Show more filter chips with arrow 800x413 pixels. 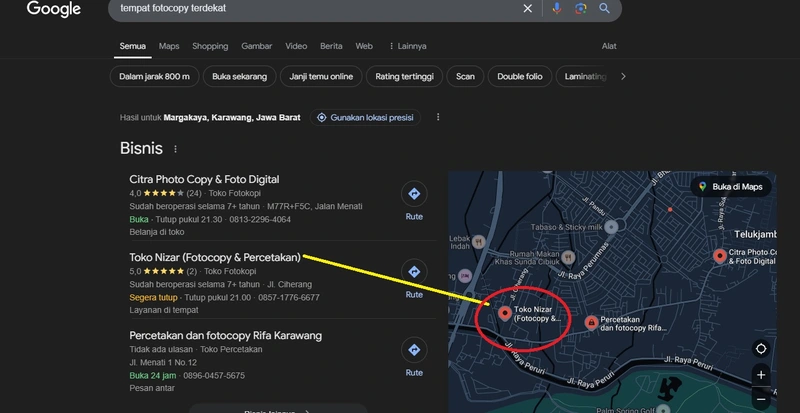pos(623,77)
